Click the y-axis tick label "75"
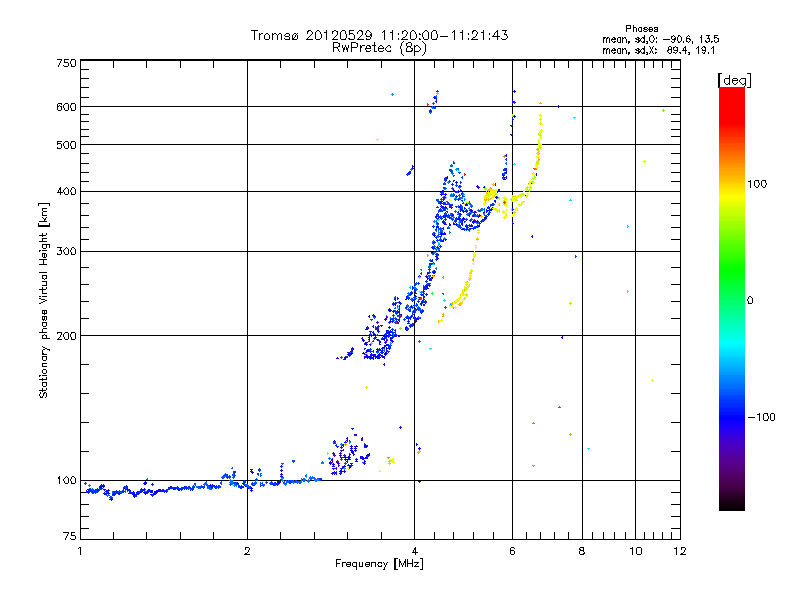Viewport: 800px width, 600px height. [x=70, y=536]
